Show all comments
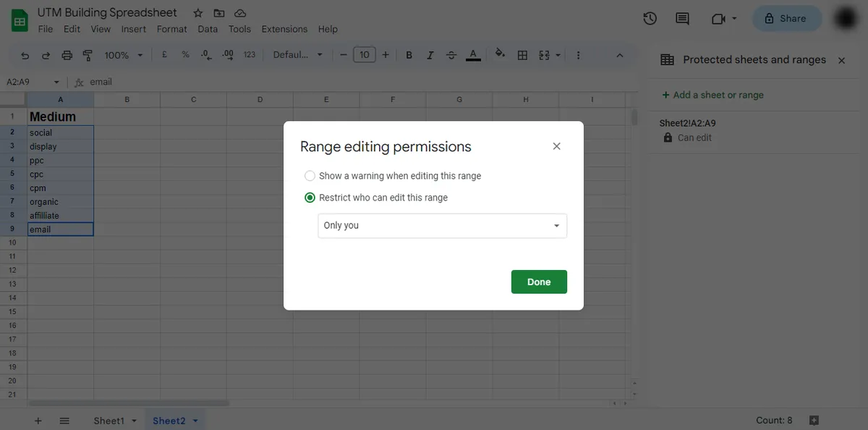The height and width of the screenshot is (430, 868). coord(681,18)
